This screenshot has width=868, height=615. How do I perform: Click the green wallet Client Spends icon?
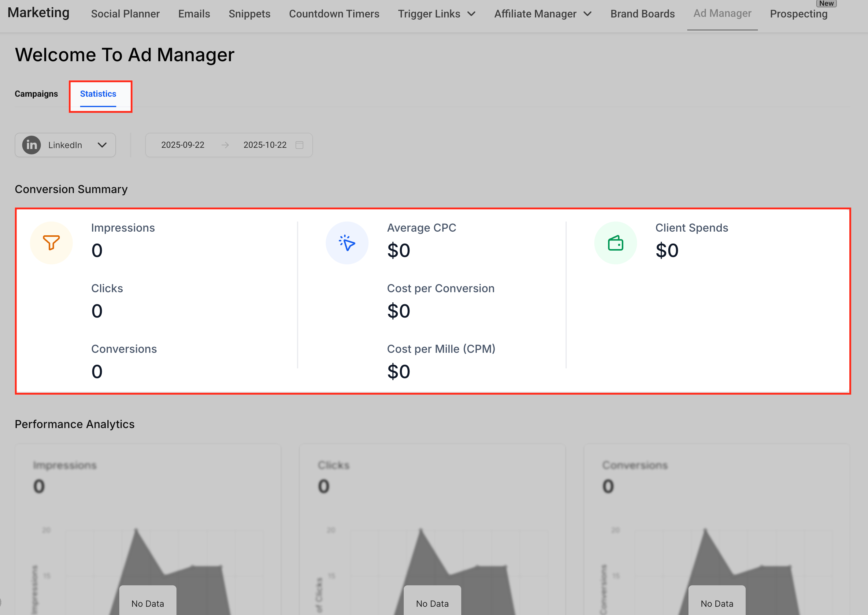(615, 243)
